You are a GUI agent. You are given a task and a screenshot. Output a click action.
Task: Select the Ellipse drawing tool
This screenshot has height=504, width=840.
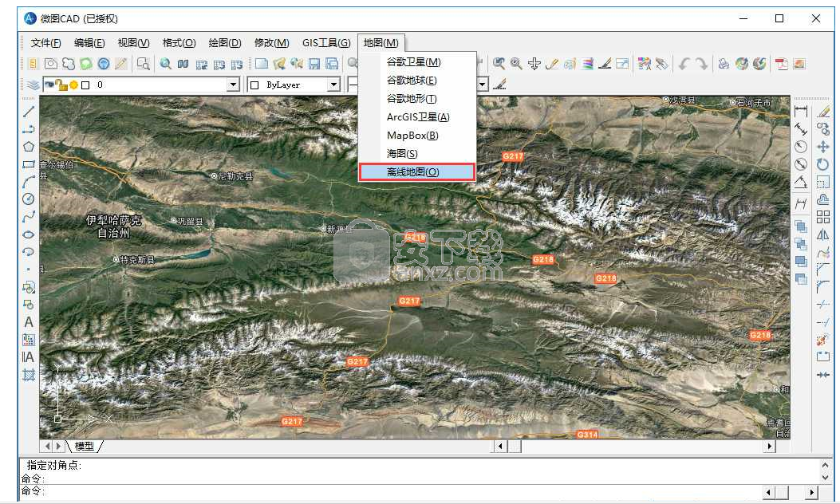tap(29, 234)
